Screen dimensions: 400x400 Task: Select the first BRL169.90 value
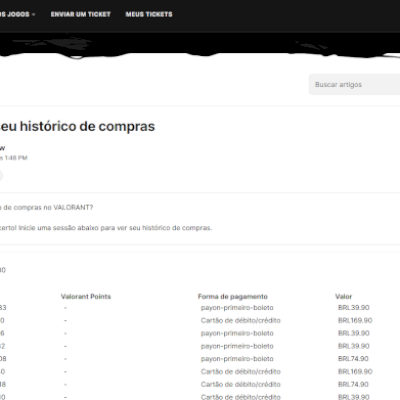(x=355, y=320)
